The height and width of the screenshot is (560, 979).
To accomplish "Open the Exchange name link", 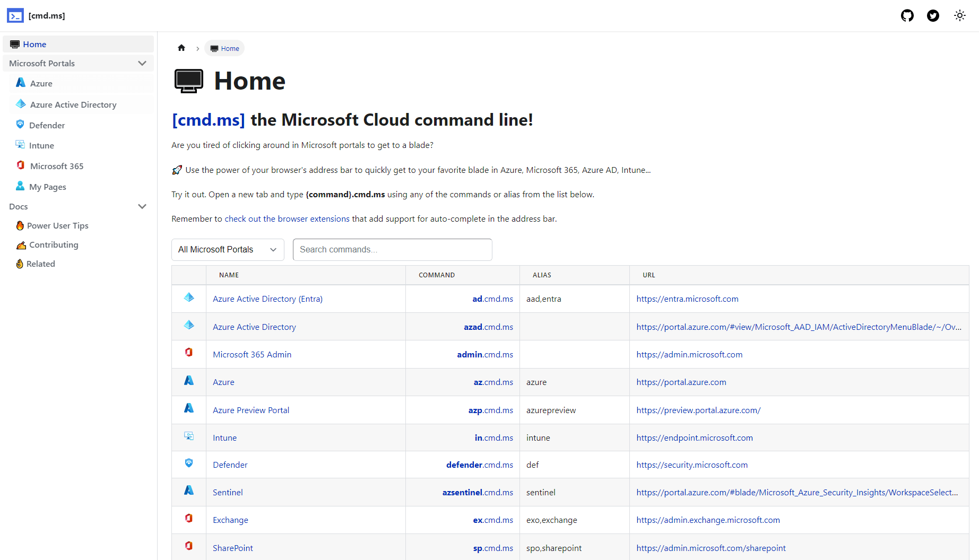I will [230, 520].
